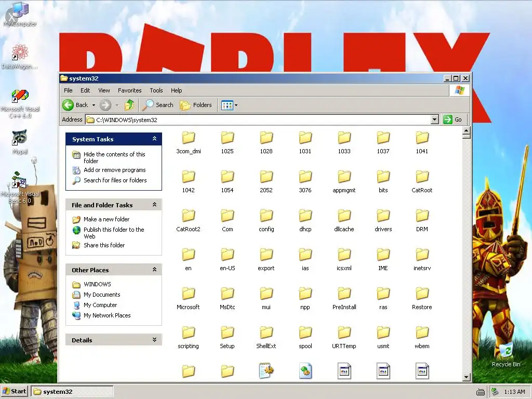Click the Go button
Image resolution: width=532 pixels, height=399 pixels.
(x=453, y=119)
